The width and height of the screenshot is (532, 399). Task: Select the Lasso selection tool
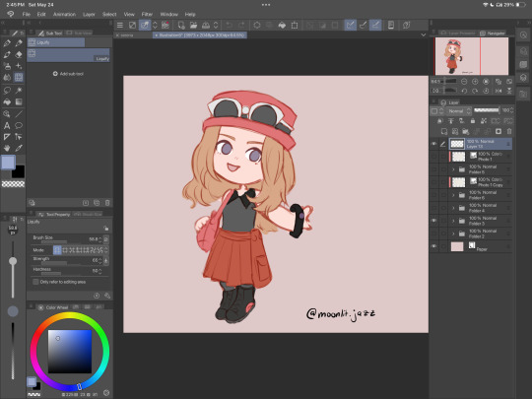coord(7,91)
